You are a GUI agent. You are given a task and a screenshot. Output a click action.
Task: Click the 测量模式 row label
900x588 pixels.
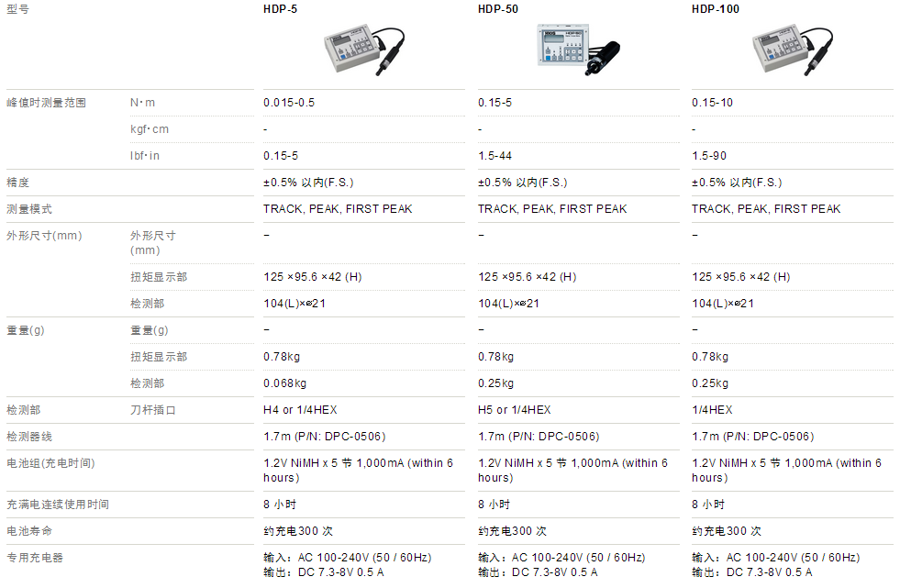click(28, 209)
